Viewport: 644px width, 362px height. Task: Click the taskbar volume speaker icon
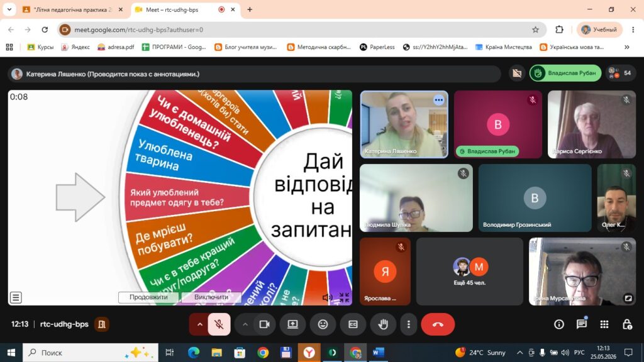click(x=565, y=353)
